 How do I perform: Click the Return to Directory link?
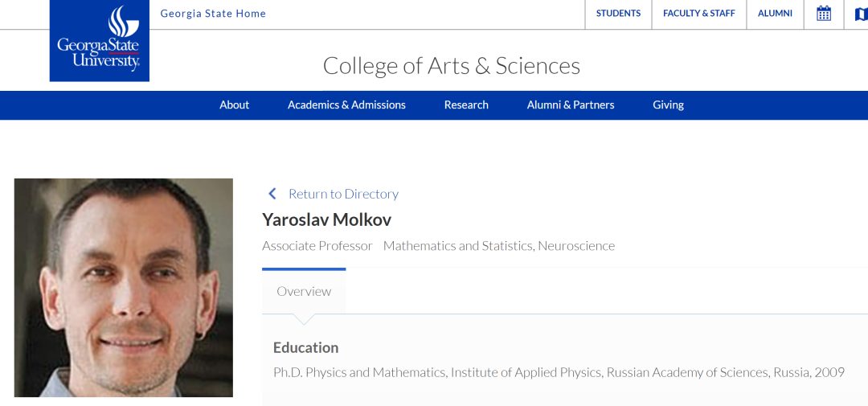pyautogui.click(x=343, y=194)
